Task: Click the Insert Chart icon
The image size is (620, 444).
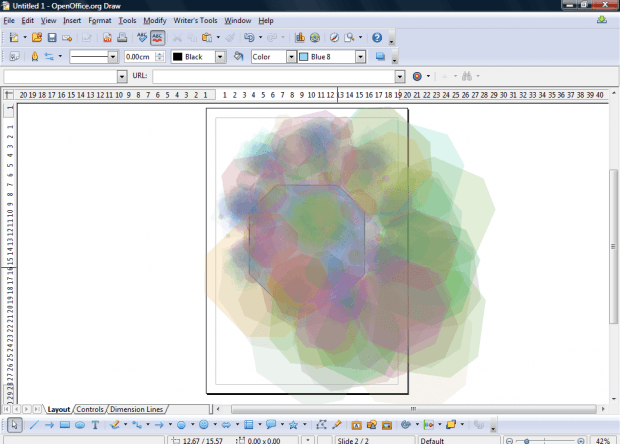Action: tap(300, 38)
